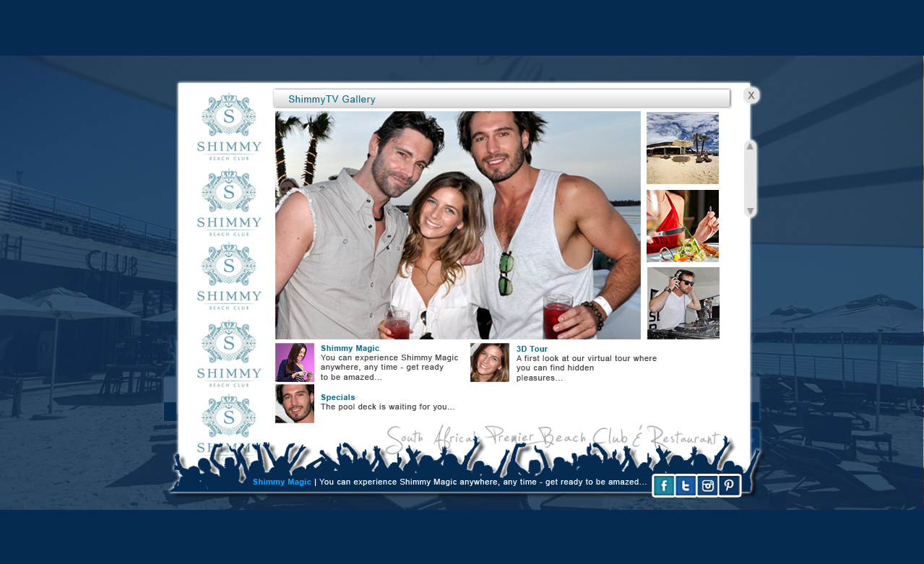Click the Specials man portrait thumbnail
924x564 pixels.
(295, 404)
